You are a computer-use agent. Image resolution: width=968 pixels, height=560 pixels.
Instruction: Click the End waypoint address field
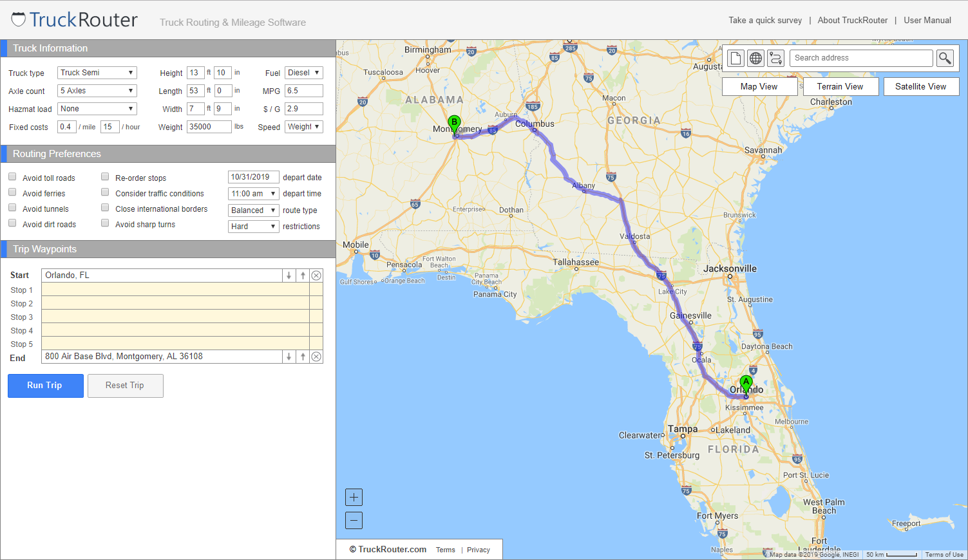click(162, 357)
